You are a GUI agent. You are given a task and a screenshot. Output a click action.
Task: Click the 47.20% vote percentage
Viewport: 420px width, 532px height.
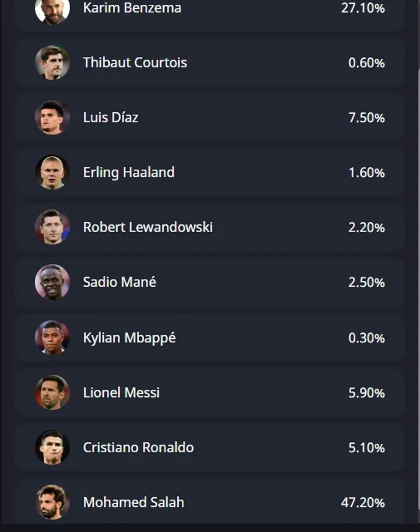click(x=363, y=503)
